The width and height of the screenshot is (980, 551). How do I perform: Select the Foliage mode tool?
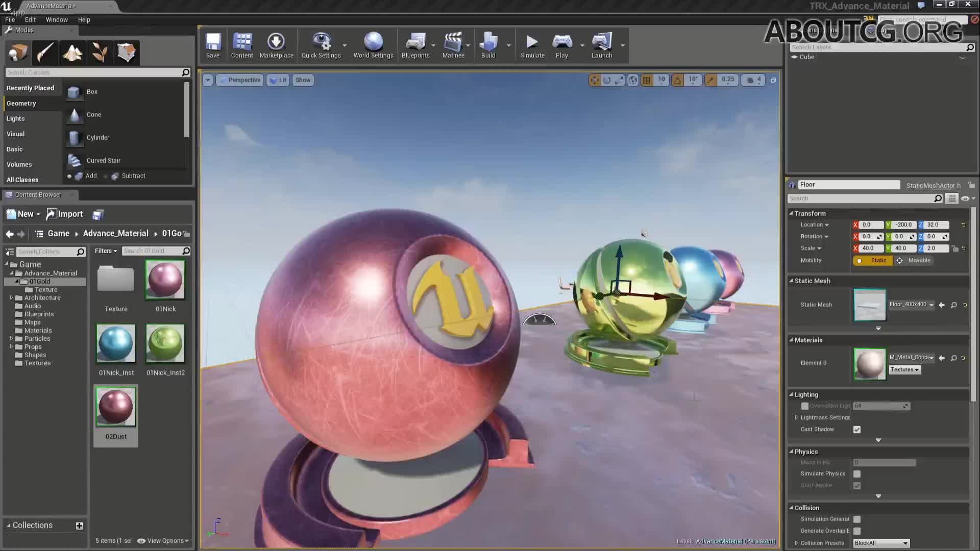point(100,53)
